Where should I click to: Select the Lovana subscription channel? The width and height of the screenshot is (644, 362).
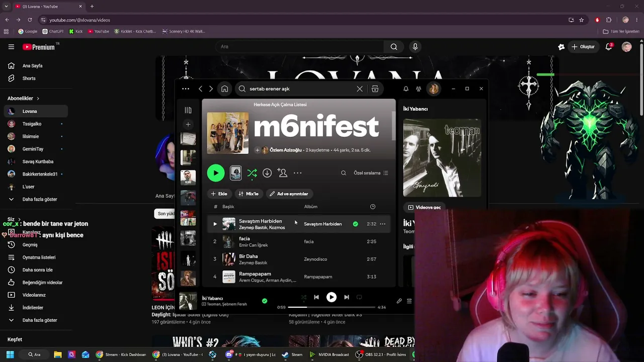36,111
